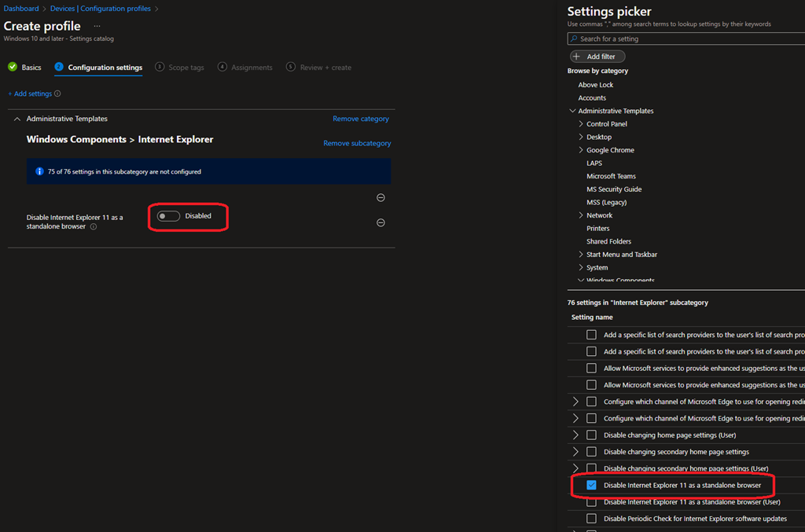
Task: Click the remove icon beside the Disabled toggle
Action: click(x=380, y=223)
